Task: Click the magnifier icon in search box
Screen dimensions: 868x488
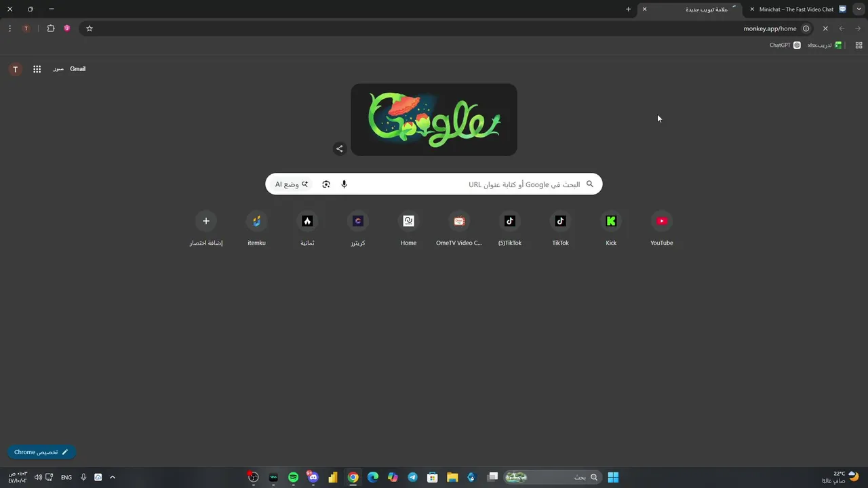Action: tap(590, 184)
